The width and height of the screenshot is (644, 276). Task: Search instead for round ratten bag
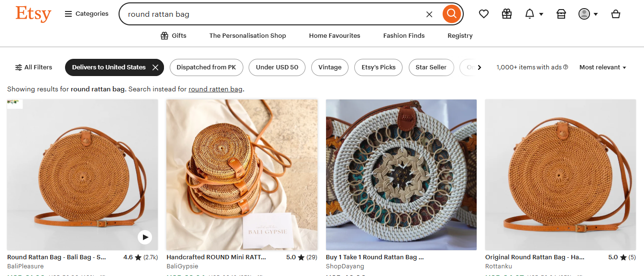[x=216, y=89]
